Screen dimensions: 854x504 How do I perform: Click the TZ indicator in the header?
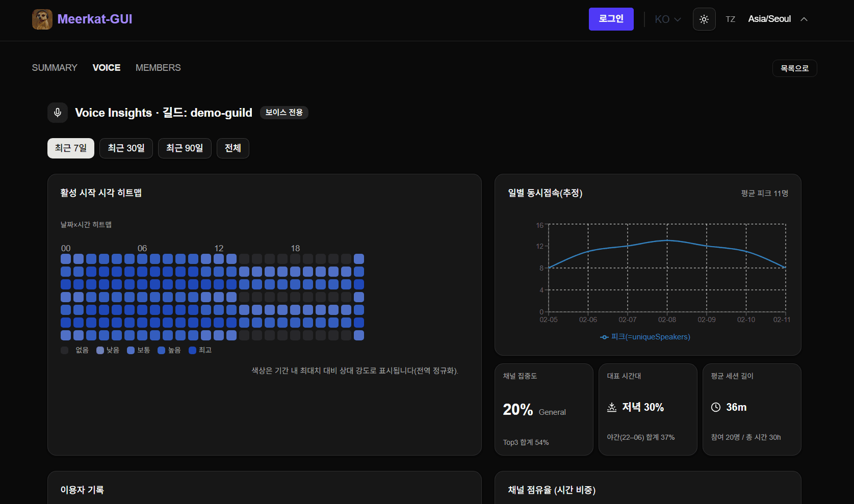(731, 19)
